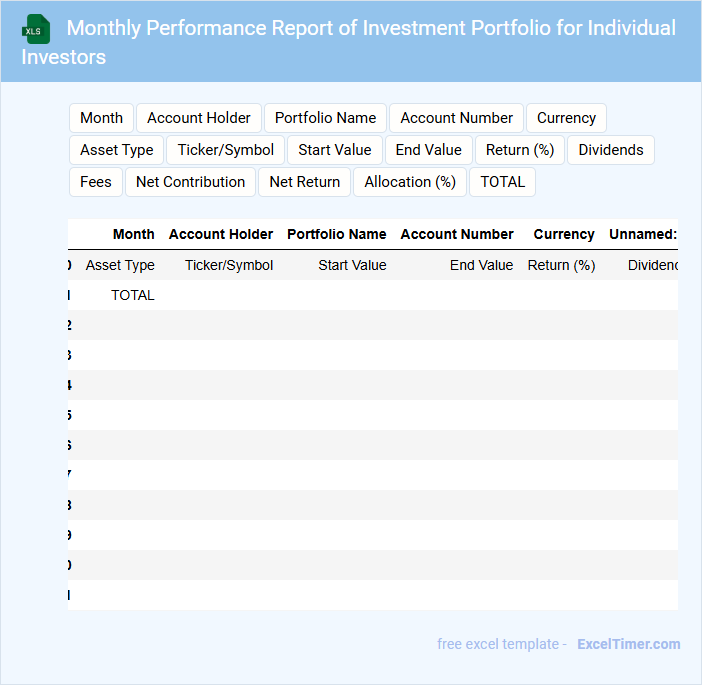Click the report title heading text
Viewport: 702px width, 685px height.
(x=349, y=42)
